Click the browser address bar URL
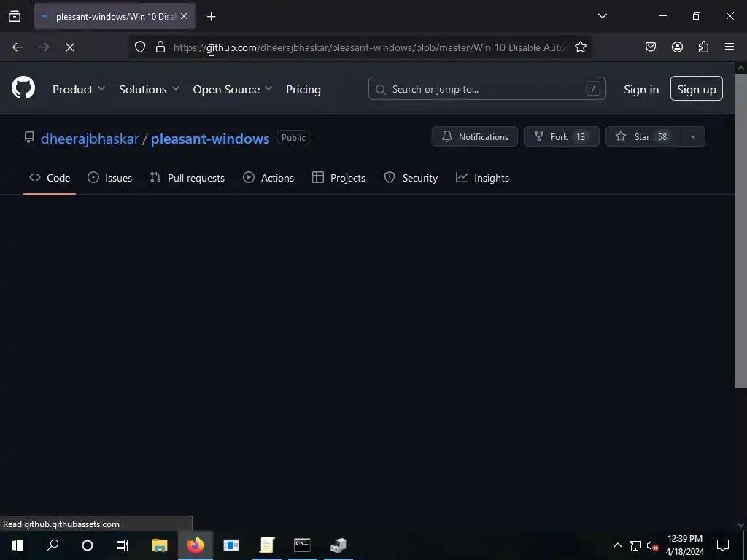747x560 pixels. pos(370,47)
